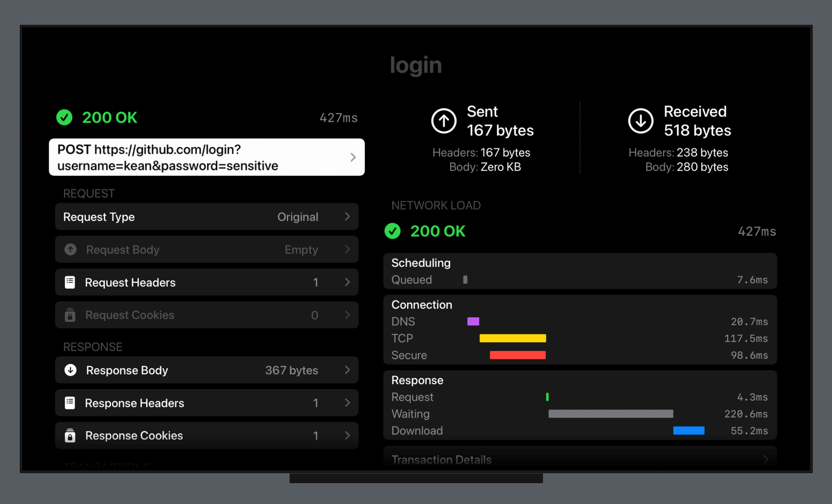Click the '55.2ms' Download duration
Screen dimensions: 832x504
click(749, 431)
